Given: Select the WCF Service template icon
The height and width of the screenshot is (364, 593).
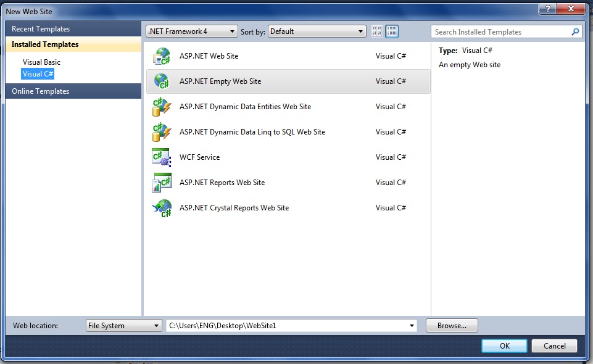Looking at the screenshot, I should (x=162, y=157).
